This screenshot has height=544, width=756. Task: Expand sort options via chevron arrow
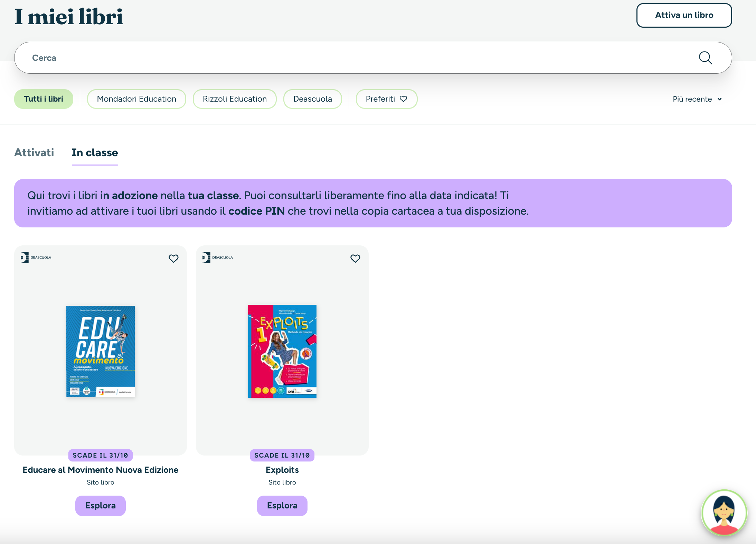coord(720,99)
